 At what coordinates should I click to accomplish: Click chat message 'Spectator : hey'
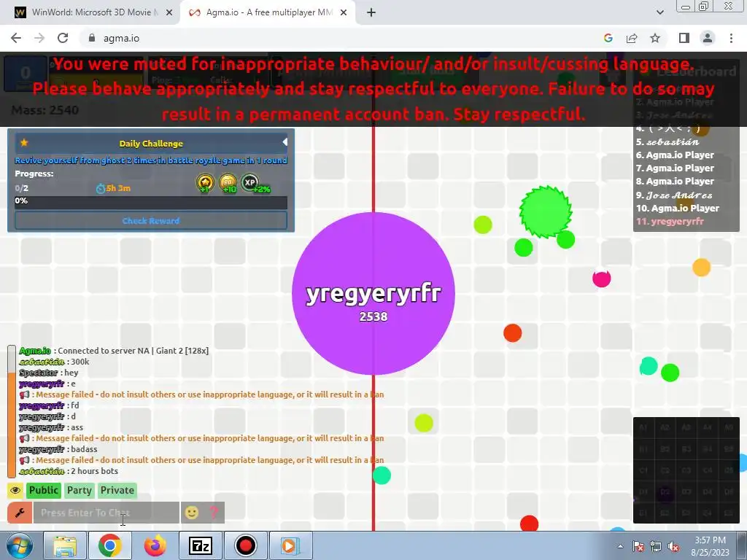pyautogui.click(x=48, y=373)
